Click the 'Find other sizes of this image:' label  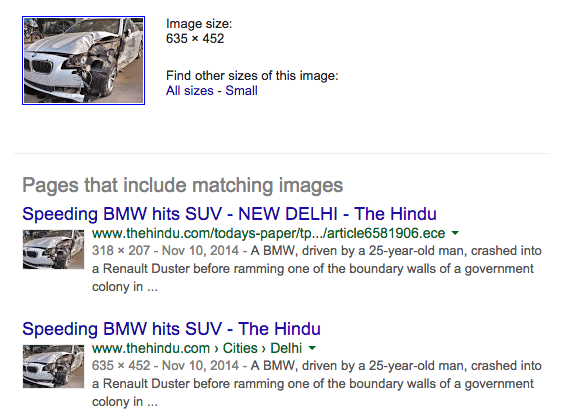(x=252, y=76)
